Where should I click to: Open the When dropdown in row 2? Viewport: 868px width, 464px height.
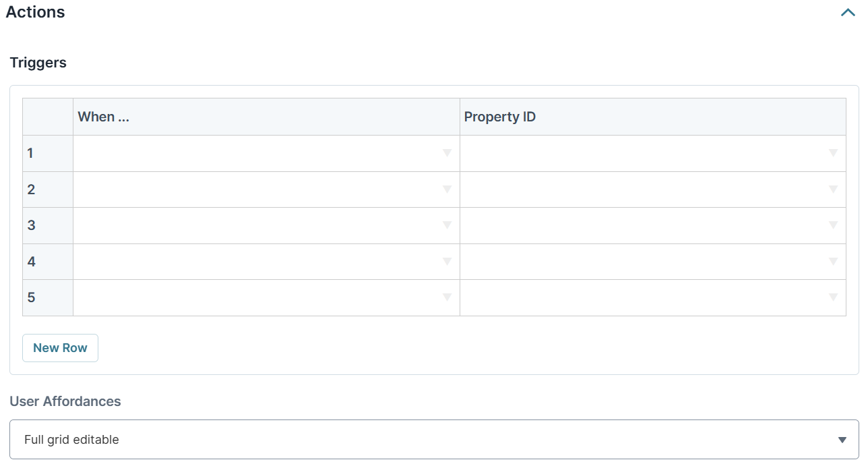(447, 190)
